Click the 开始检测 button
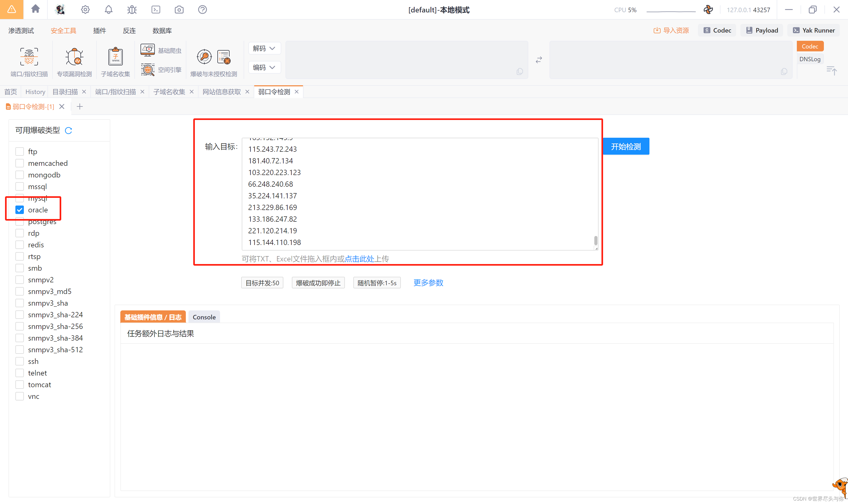Viewport: 848px width, 504px height. tap(626, 146)
